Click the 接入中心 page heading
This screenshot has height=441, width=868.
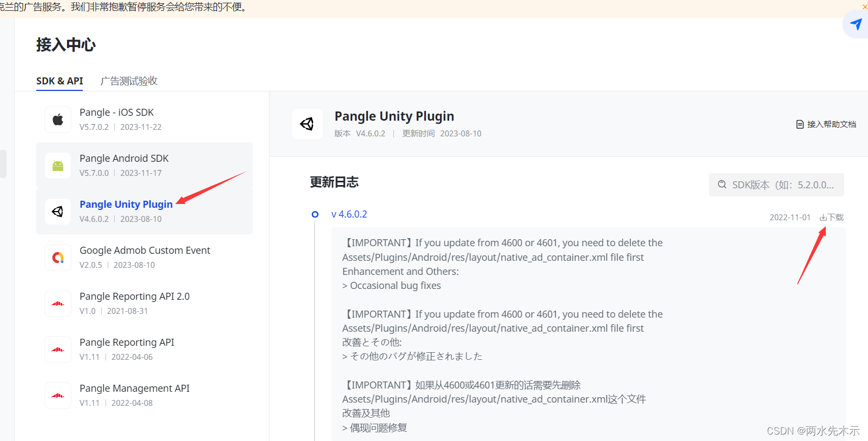pyautogui.click(x=66, y=45)
